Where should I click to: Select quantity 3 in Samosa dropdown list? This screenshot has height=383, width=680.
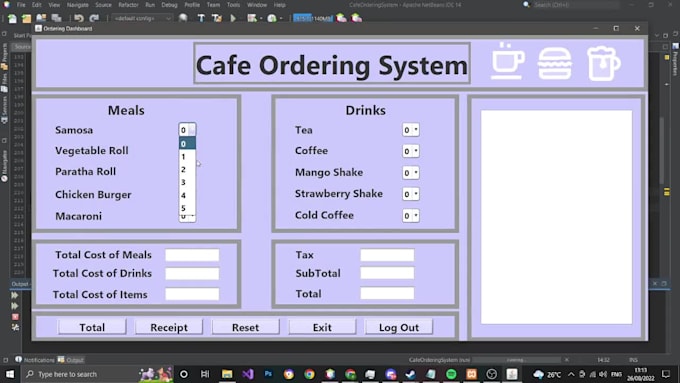point(187,182)
